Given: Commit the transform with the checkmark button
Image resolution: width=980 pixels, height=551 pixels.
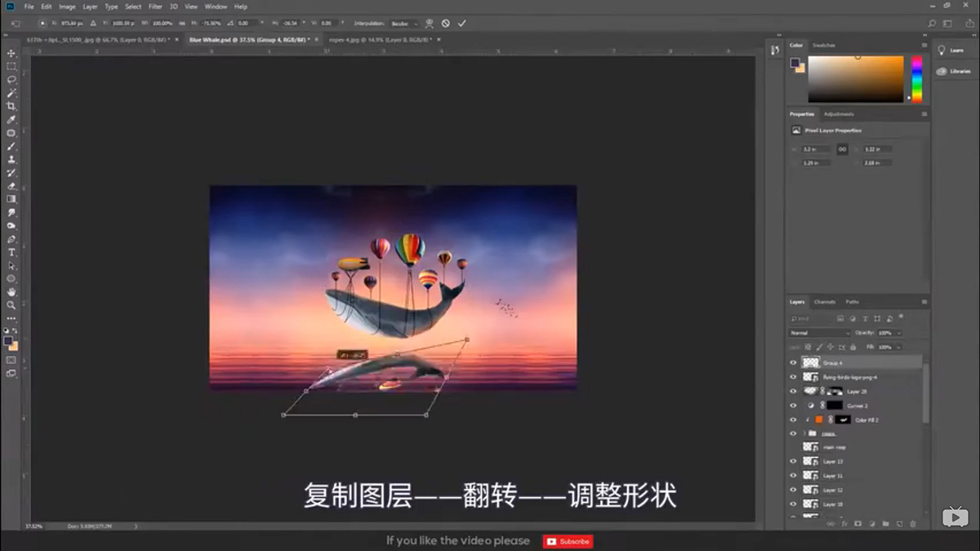Looking at the screenshot, I should click(x=462, y=23).
